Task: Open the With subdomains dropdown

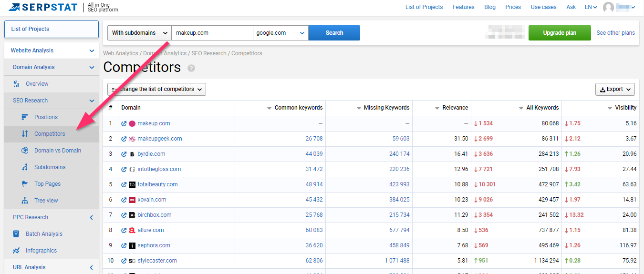Action: 139,33
